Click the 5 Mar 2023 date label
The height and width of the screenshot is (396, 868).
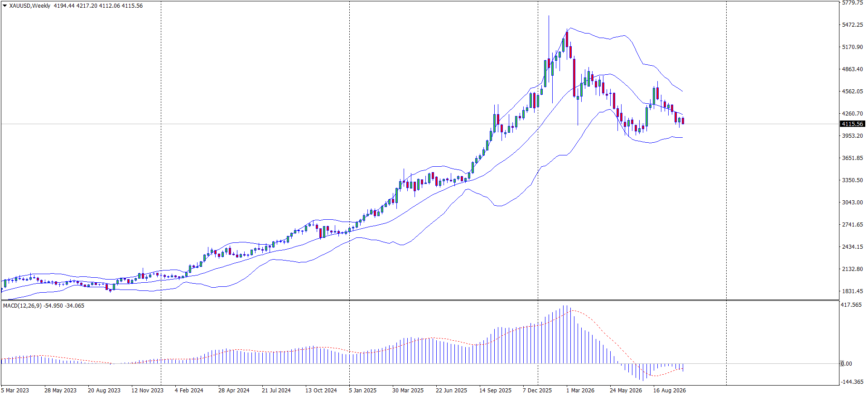click(x=15, y=391)
